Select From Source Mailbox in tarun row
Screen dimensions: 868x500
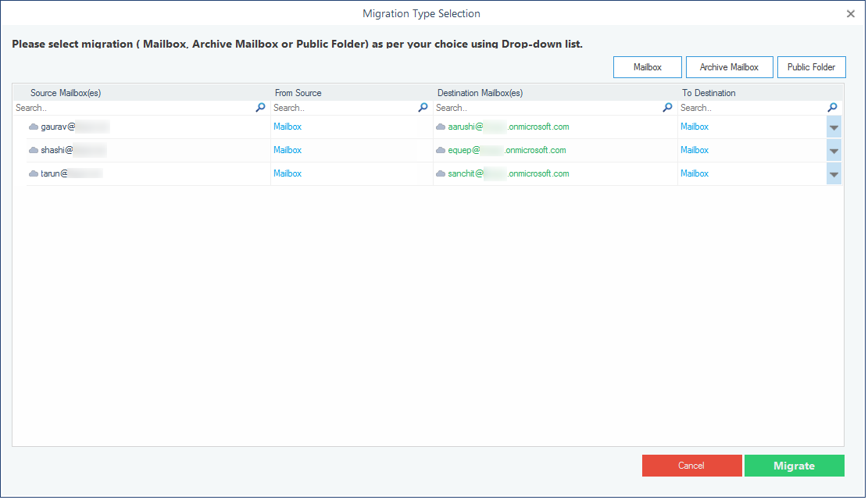click(288, 173)
